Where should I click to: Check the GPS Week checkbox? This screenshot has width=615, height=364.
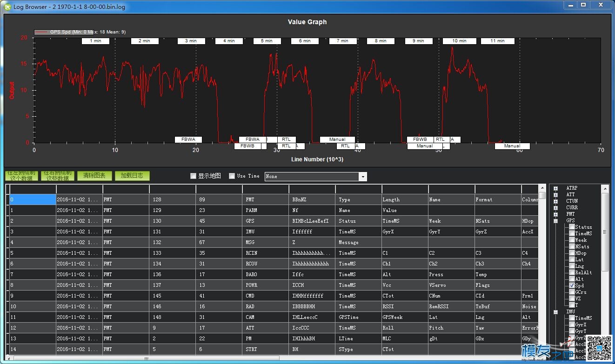(572, 240)
